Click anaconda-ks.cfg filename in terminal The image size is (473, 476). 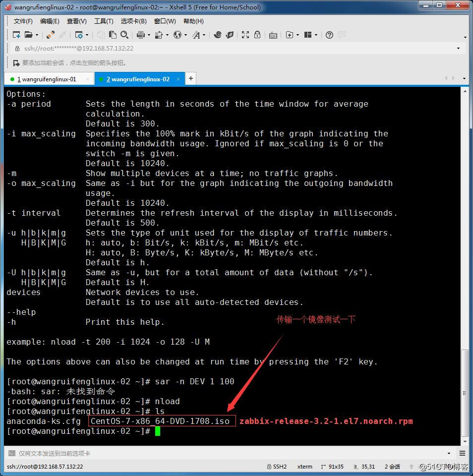44,421
